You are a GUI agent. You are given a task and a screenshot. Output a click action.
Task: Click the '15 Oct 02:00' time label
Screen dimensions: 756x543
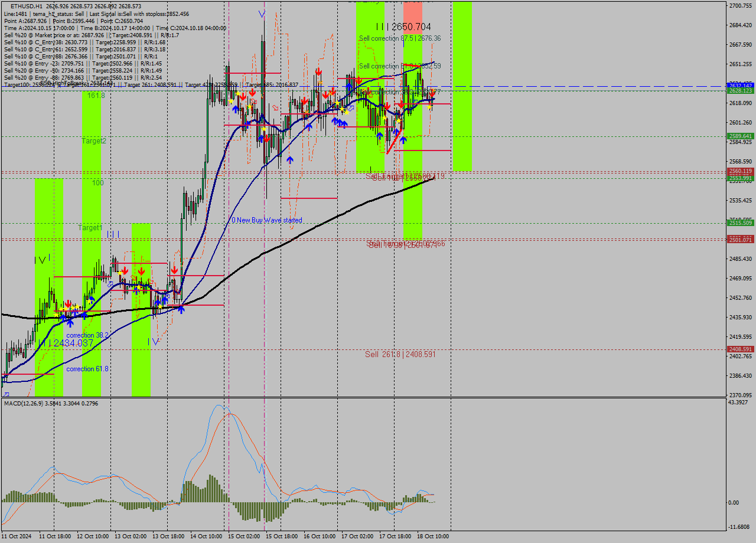point(244,537)
